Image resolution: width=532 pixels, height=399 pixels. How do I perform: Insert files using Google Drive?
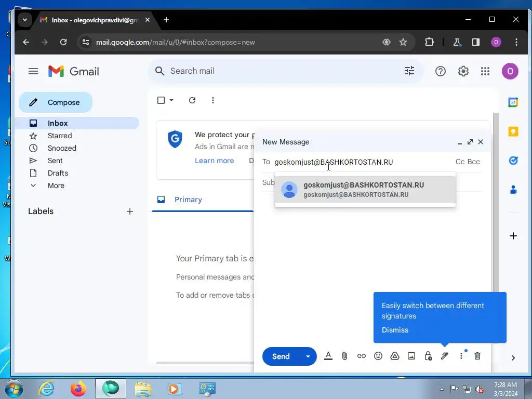(395, 356)
